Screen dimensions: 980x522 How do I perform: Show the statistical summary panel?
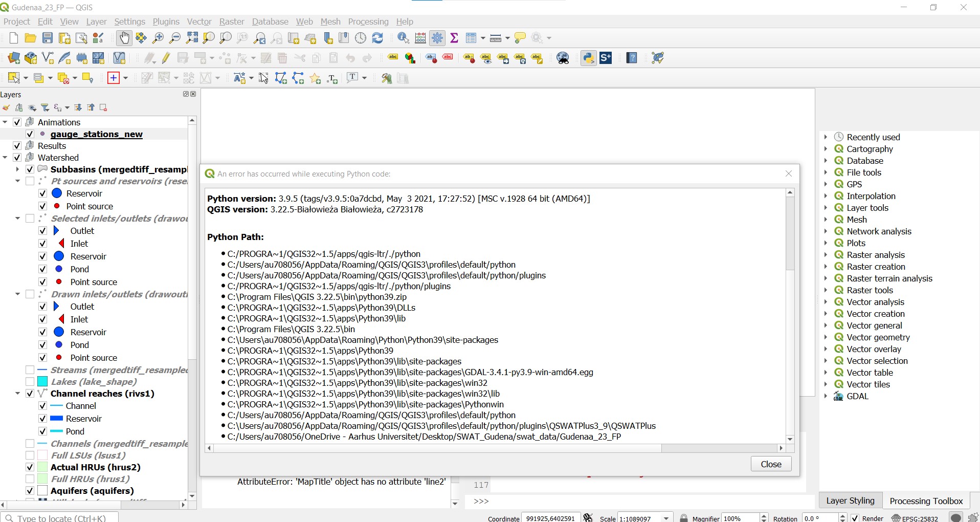coord(455,38)
